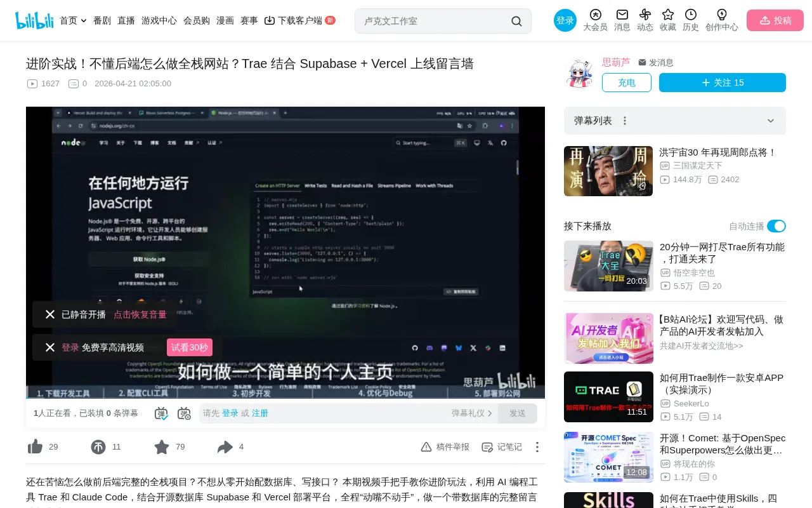
Task: Expand the 弹幕列表 panel chevron
Action: 771,121
